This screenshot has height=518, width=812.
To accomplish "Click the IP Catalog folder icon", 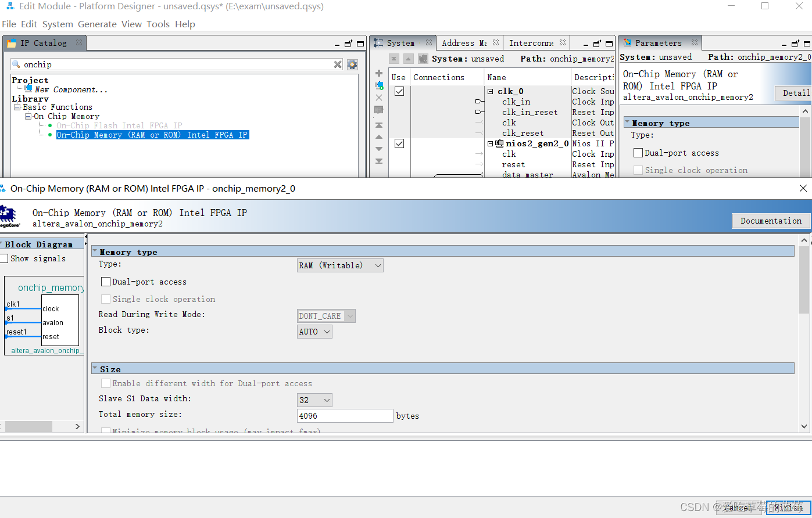I will tap(12, 43).
